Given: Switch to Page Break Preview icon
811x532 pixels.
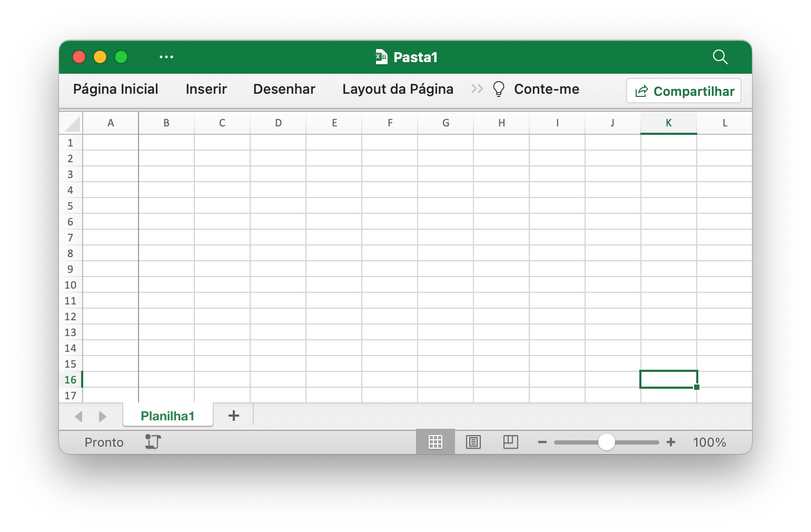Looking at the screenshot, I should [x=510, y=442].
